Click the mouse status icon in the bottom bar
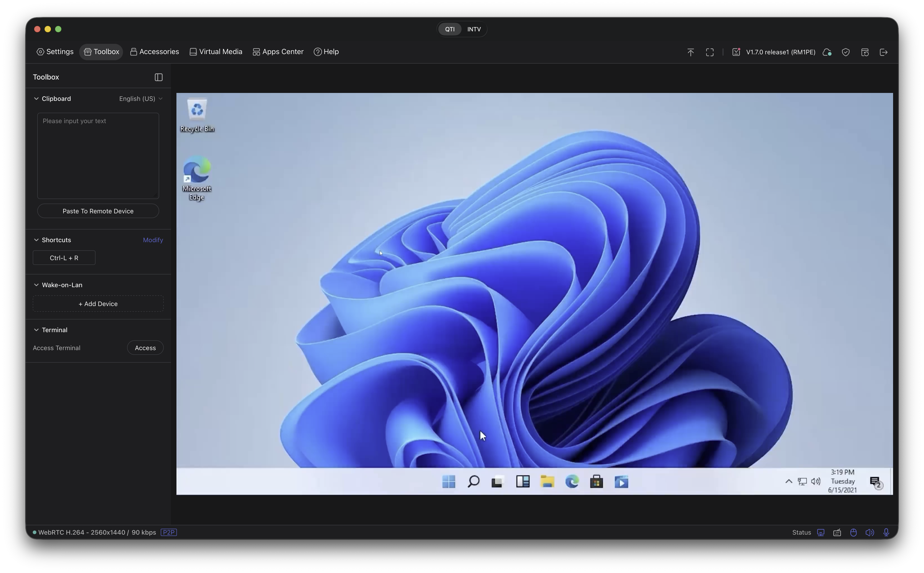The height and width of the screenshot is (573, 924). pyautogui.click(x=853, y=533)
